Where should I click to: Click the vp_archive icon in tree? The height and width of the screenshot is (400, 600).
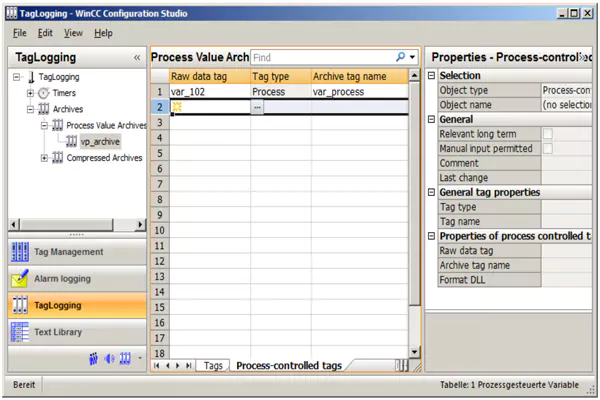(x=71, y=141)
